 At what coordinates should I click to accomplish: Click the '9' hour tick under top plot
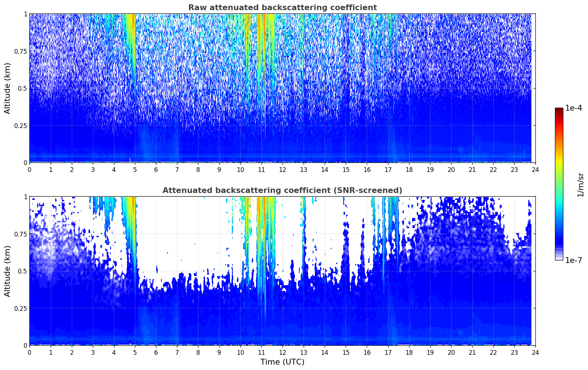point(219,169)
